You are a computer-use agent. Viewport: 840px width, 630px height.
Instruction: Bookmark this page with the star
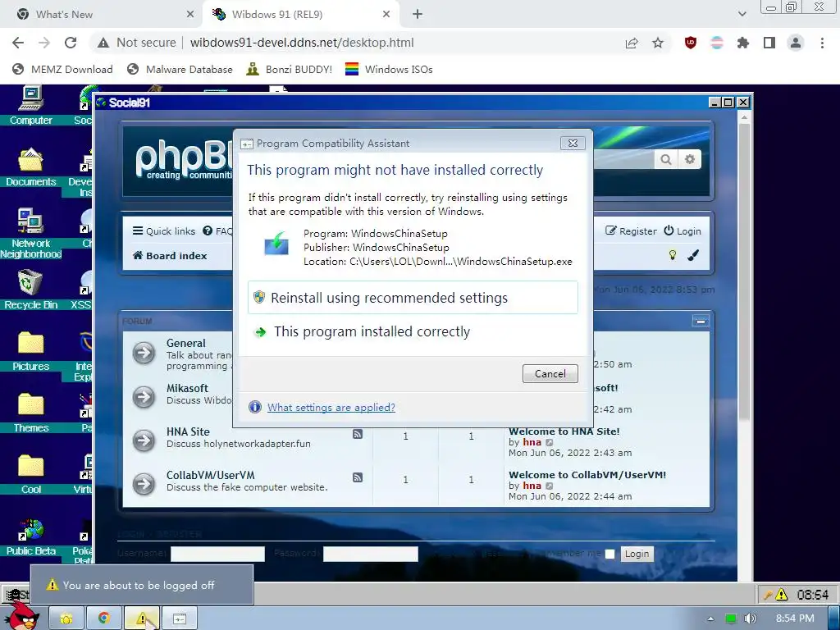[x=658, y=43]
